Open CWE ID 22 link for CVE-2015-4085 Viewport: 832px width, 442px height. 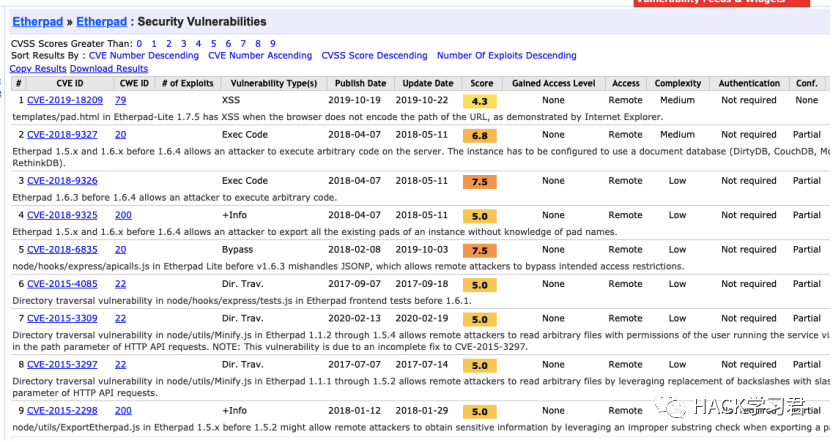point(120,284)
